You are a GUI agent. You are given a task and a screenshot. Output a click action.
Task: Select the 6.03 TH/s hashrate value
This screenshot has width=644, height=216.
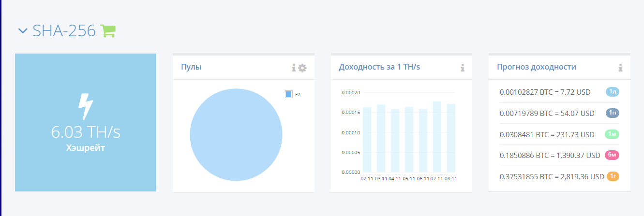(86, 132)
